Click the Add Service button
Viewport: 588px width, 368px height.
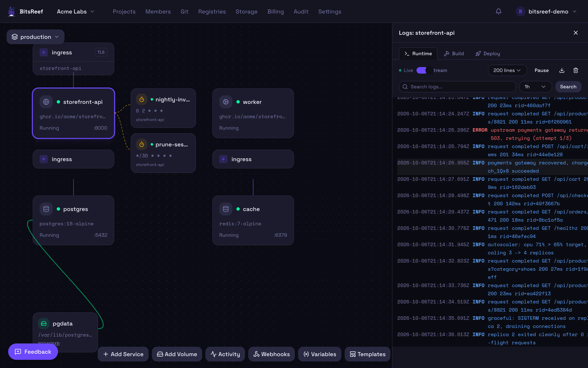pos(123,354)
